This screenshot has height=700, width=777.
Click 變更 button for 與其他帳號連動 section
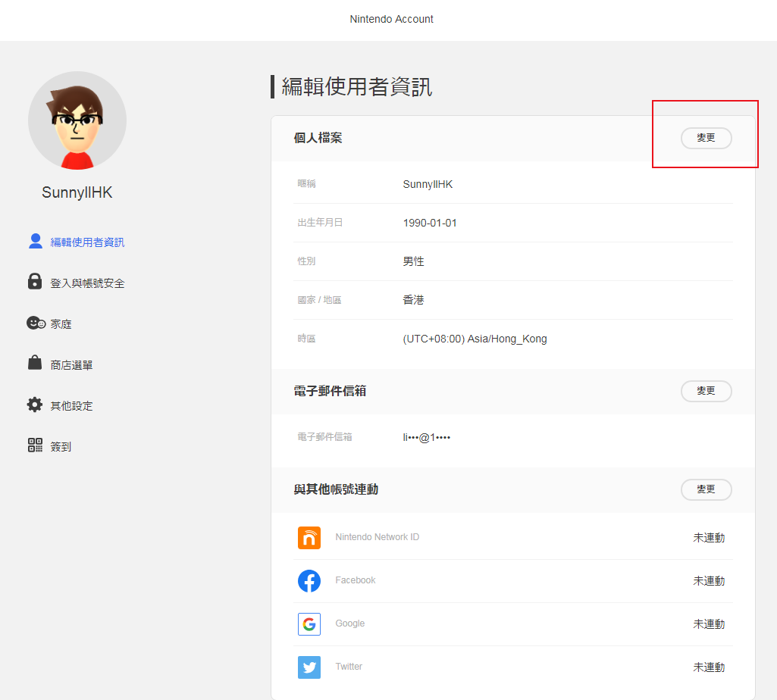coord(707,489)
